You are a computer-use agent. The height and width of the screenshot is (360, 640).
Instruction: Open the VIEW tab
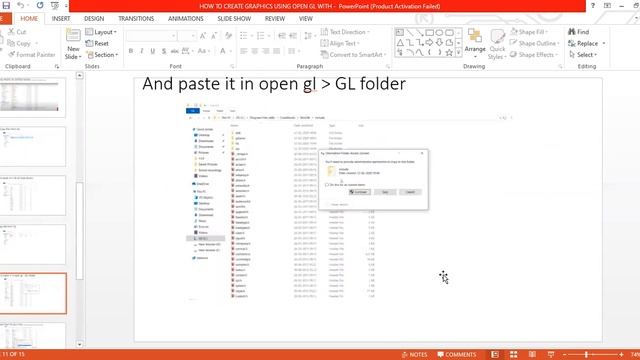pyautogui.click(x=305, y=19)
